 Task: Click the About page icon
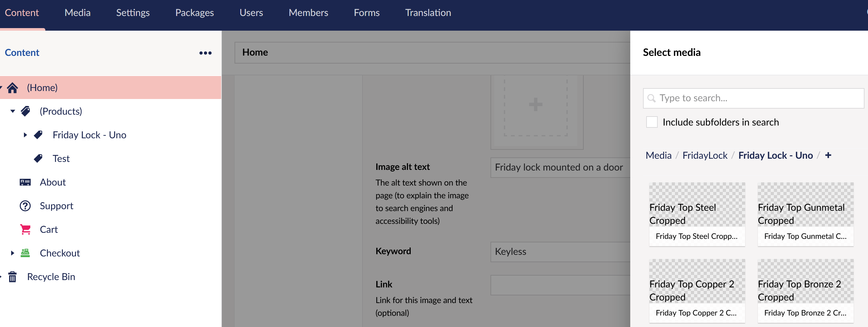point(25,182)
